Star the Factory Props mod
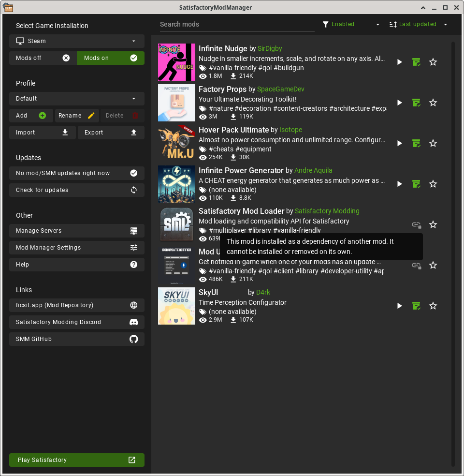 pyautogui.click(x=433, y=103)
